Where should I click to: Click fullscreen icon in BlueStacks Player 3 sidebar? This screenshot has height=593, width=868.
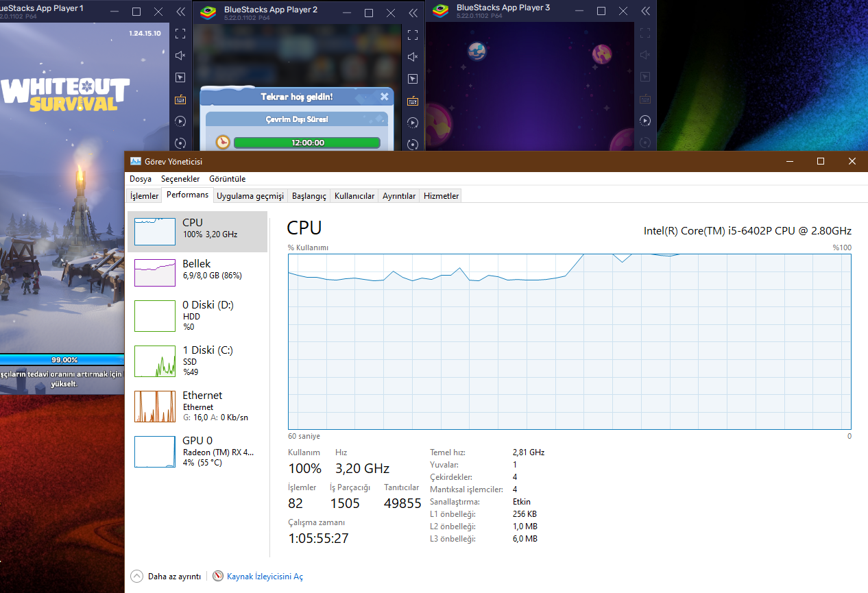(x=645, y=32)
